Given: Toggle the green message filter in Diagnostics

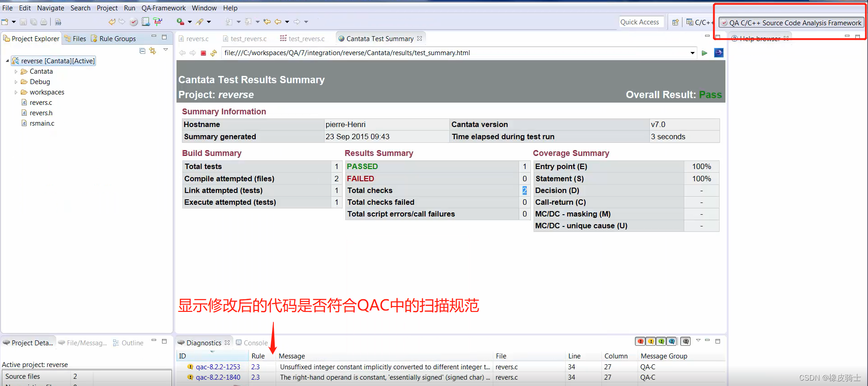Looking at the screenshot, I should tap(661, 341).
